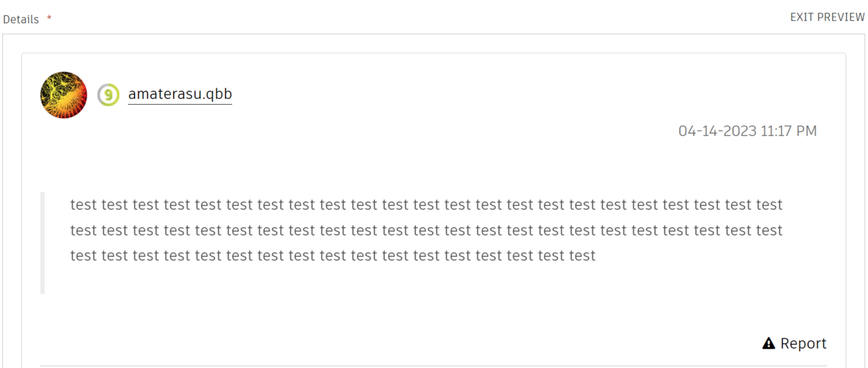Viewport: 868px width, 368px height.
Task: Click the amaterasu.qbb profile avatar
Action: (64, 95)
